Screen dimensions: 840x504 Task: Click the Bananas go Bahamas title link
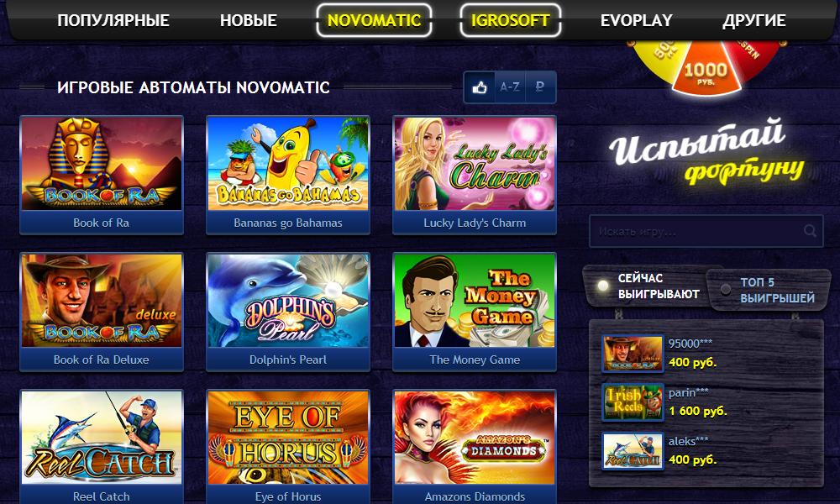287,223
